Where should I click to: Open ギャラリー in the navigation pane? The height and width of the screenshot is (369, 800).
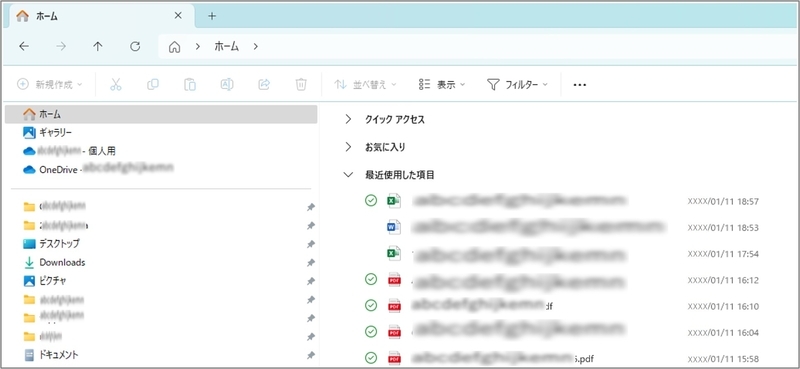coord(47,133)
